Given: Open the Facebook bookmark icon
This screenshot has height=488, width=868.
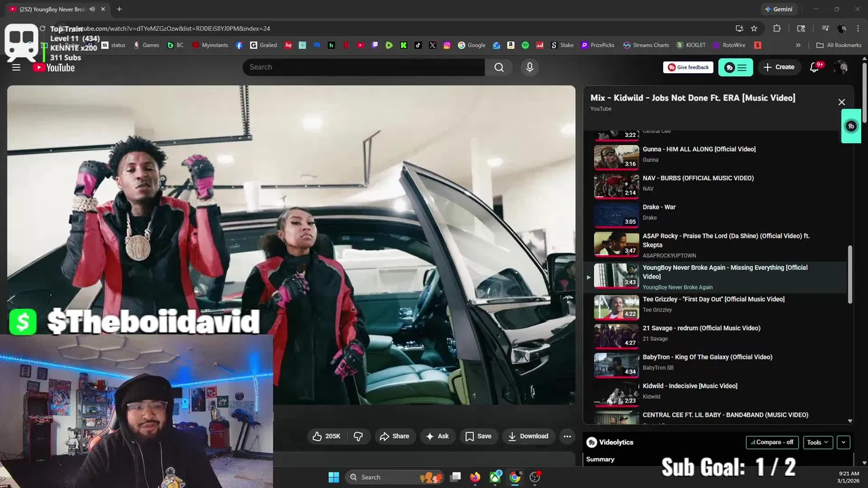Looking at the screenshot, I should [x=239, y=45].
